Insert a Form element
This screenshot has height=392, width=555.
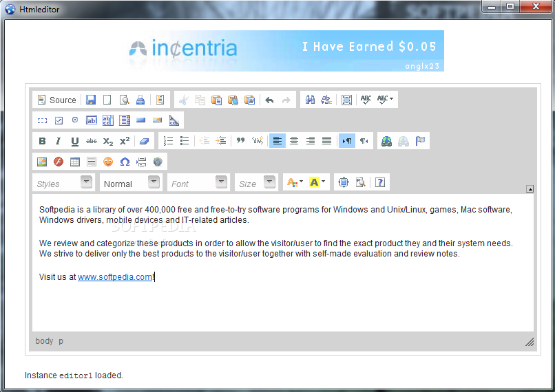42,120
